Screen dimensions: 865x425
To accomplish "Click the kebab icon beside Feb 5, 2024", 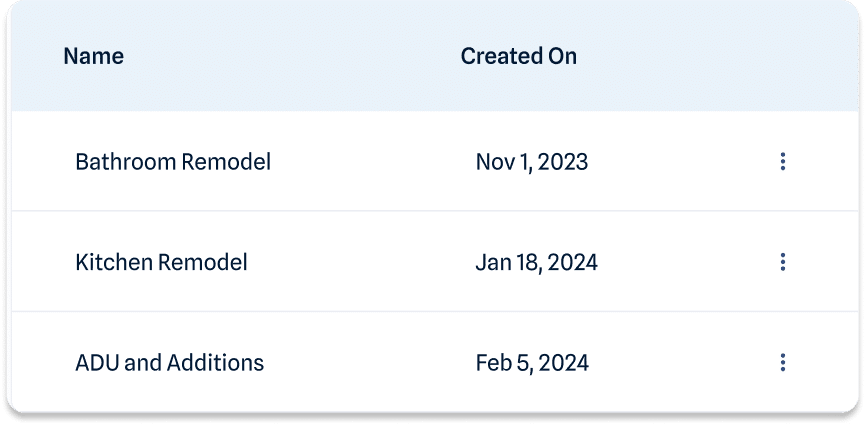I will pyautogui.click(x=782, y=363).
